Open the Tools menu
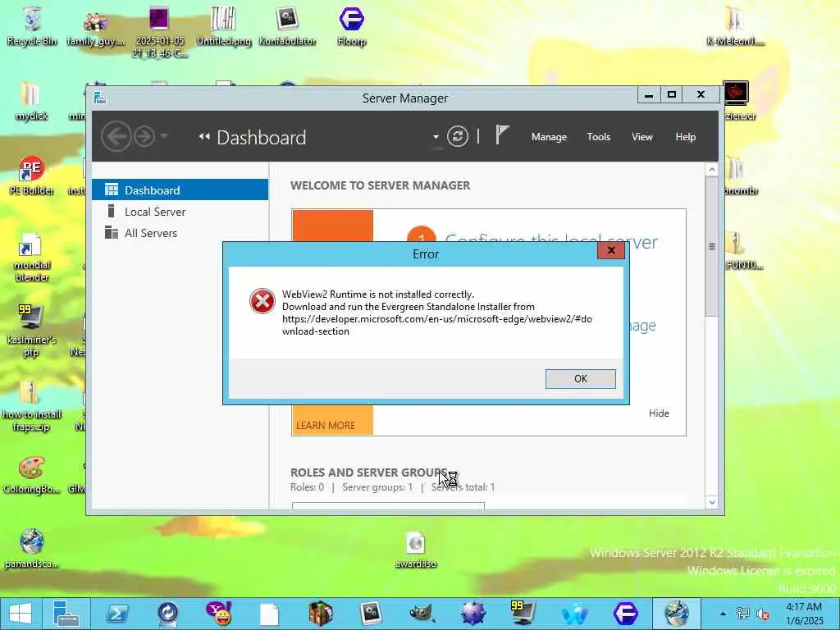840x630 pixels. (598, 137)
